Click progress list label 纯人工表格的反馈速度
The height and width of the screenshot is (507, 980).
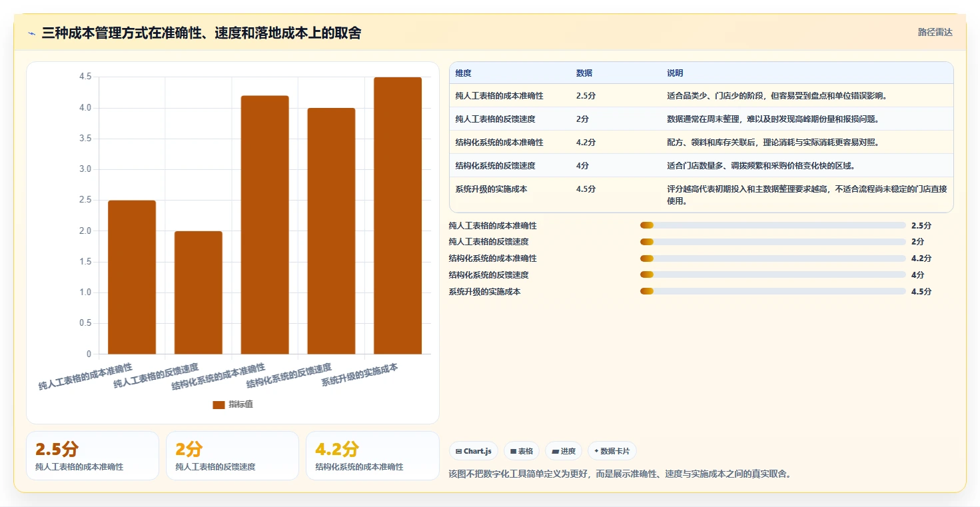(489, 242)
